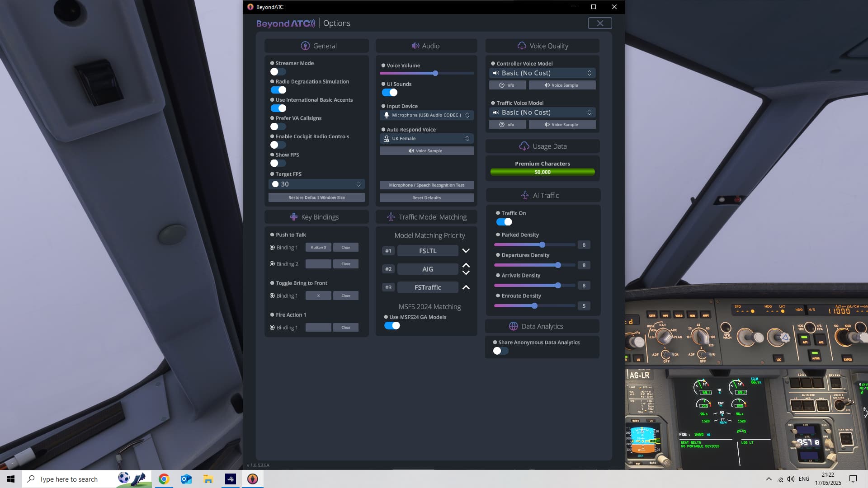Click the person icon in Auto Respond Voice
This screenshot has height=488, width=868.
[387, 139]
